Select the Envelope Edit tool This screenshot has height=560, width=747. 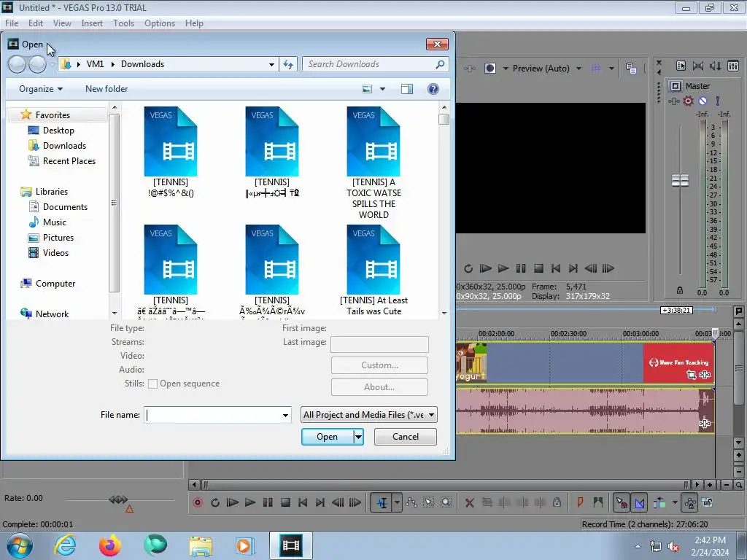tap(411, 502)
